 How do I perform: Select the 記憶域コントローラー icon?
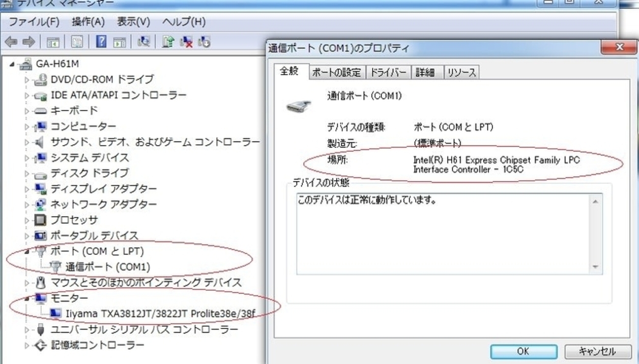pos(41,345)
